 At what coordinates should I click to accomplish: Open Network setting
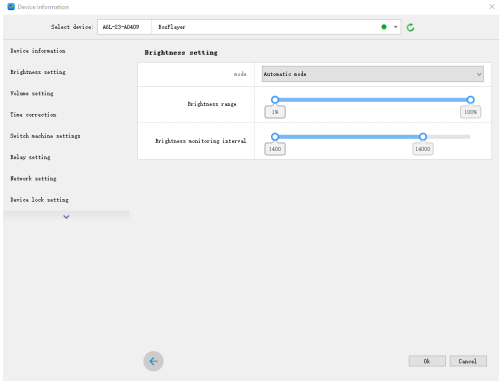[x=33, y=178]
